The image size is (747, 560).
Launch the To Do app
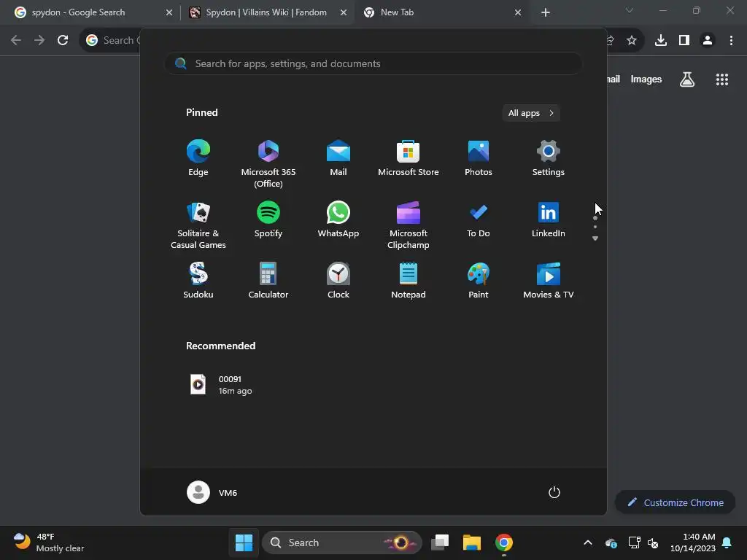(x=479, y=219)
